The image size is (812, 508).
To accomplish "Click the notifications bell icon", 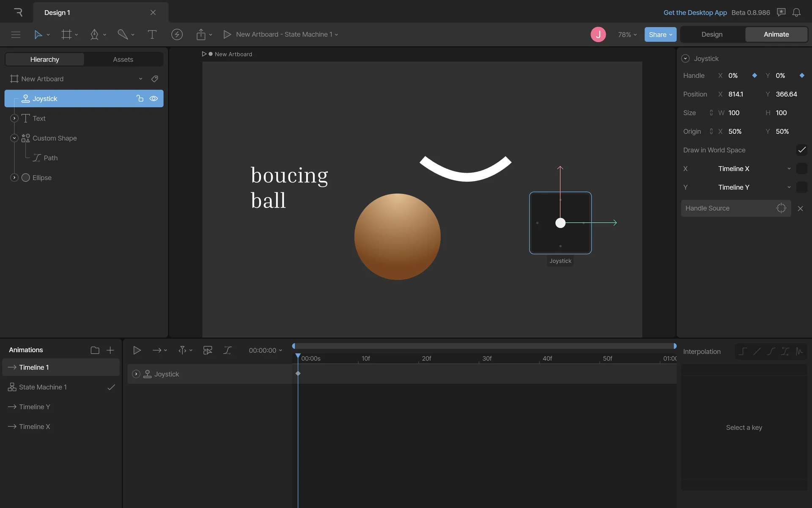I will pos(796,13).
